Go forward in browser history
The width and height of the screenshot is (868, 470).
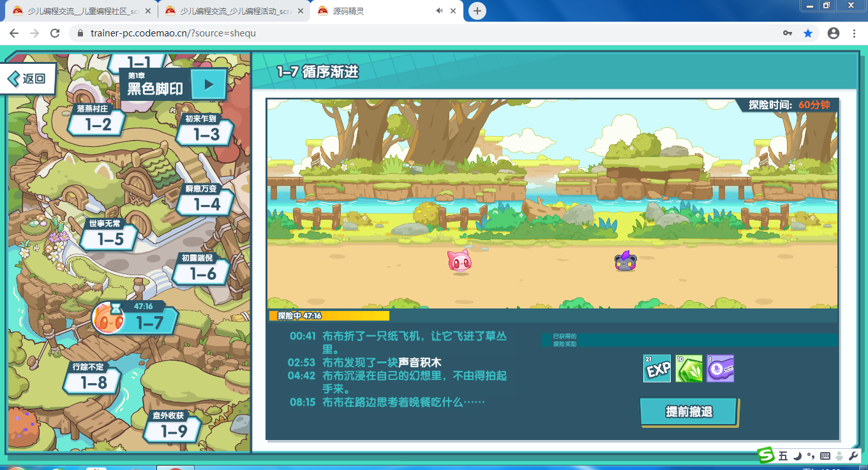(34, 33)
